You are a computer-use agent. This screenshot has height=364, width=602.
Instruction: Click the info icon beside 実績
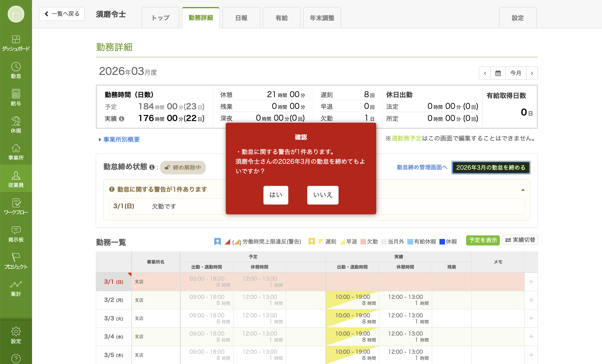pyautogui.click(x=121, y=119)
